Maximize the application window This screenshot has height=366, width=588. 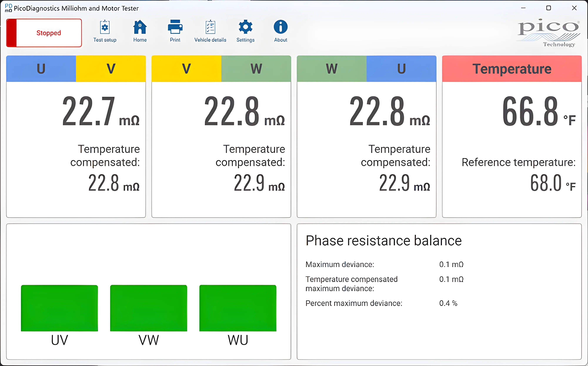[549, 8]
